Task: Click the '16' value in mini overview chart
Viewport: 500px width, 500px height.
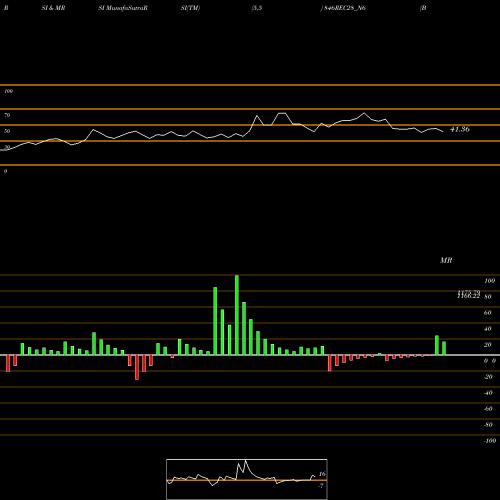Action: [x=322, y=474]
